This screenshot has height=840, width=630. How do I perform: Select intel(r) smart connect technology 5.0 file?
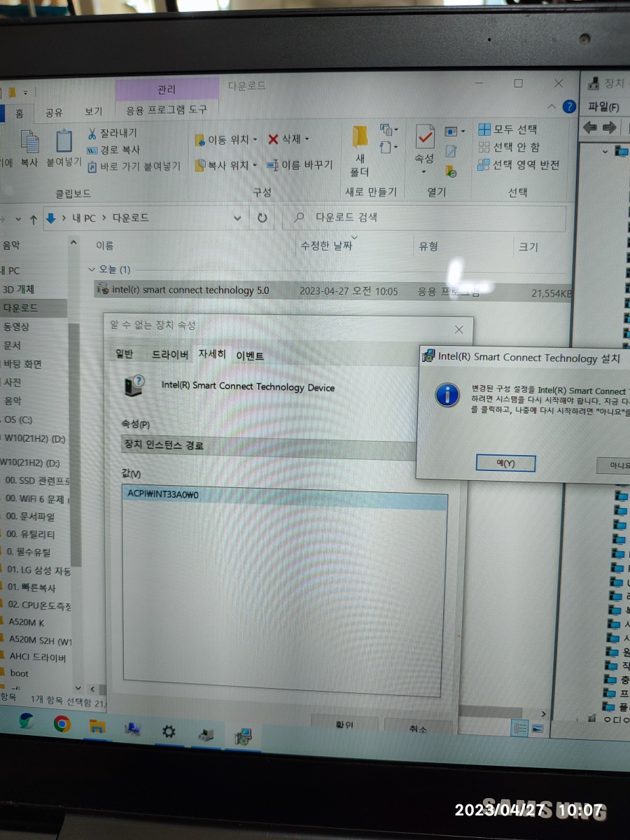point(332,291)
